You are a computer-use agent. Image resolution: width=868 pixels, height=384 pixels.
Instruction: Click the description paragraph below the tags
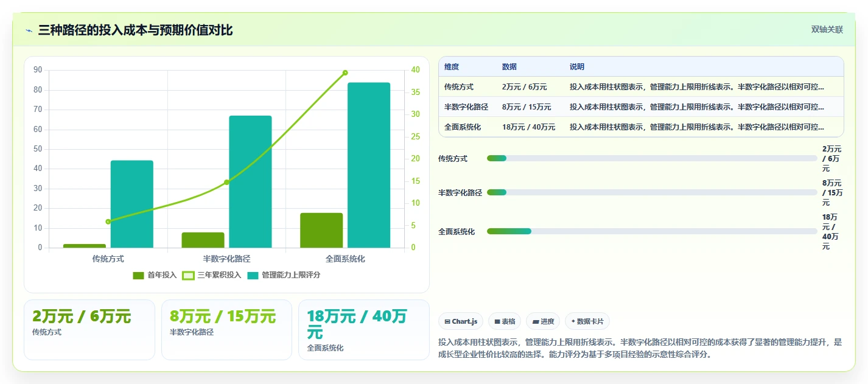click(x=640, y=348)
